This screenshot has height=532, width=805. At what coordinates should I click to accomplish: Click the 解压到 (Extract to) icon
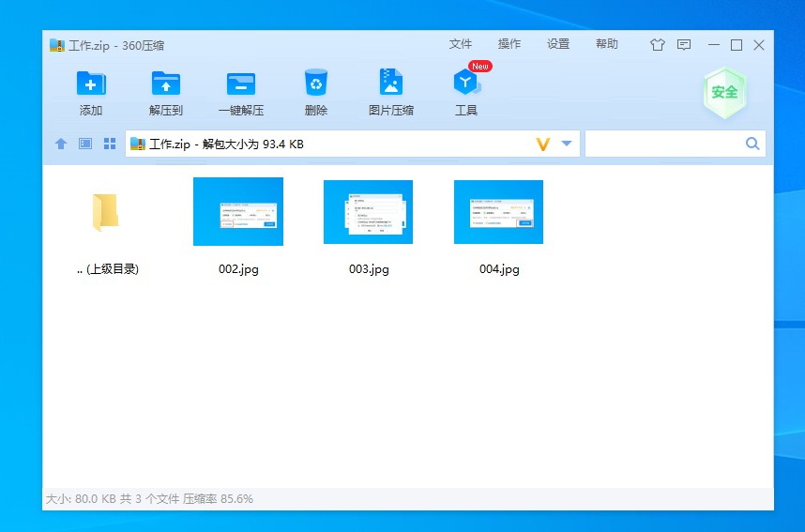(x=166, y=84)
